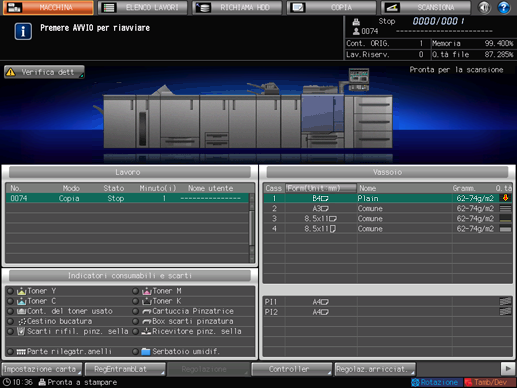Switch to the SCANSIONA tab

pyautogui.click(x=426, y=7)
